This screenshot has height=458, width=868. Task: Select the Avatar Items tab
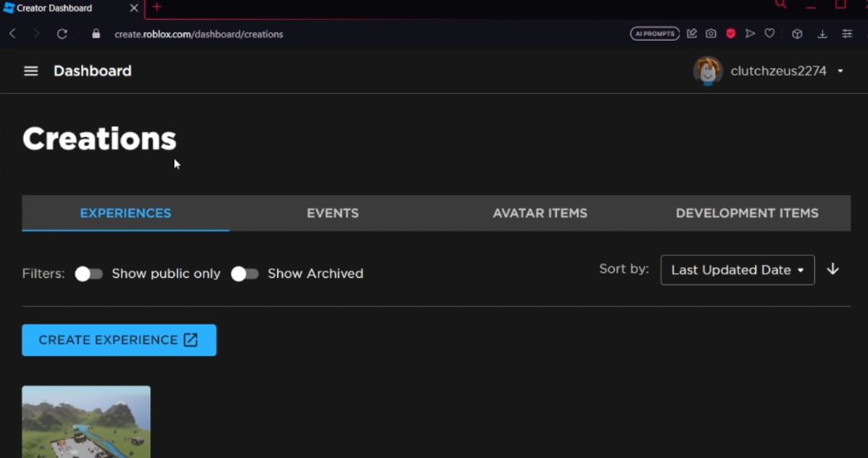coord(540,213)
